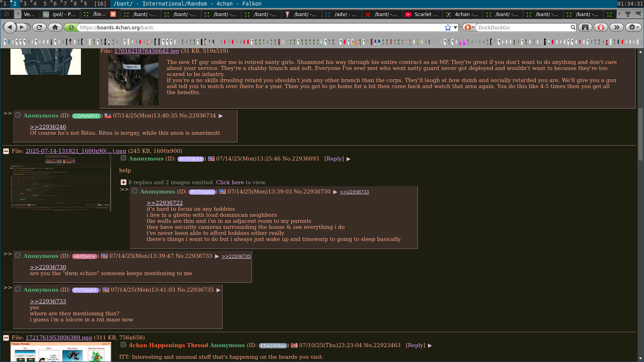Open post menu arrow for No.22936730

click(x=335, y=192)
